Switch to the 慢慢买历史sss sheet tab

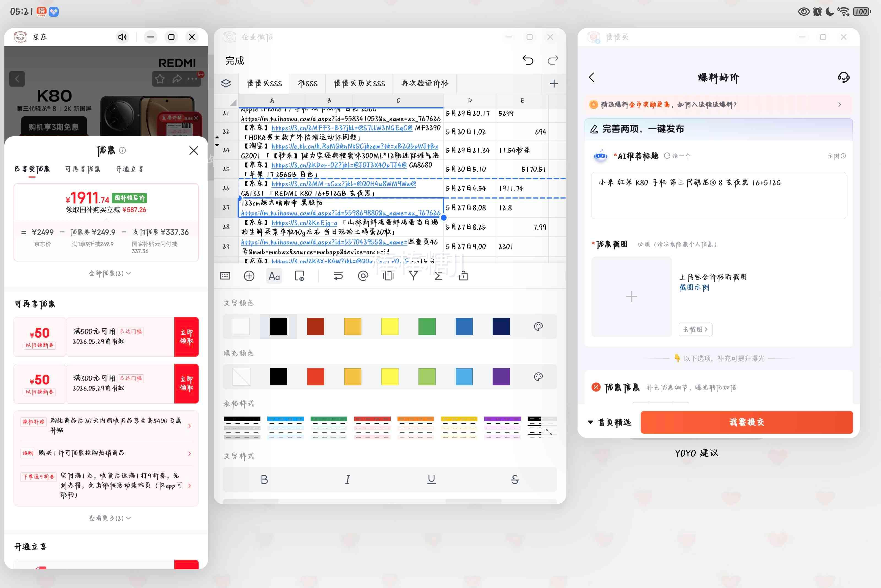click(359, 83)
